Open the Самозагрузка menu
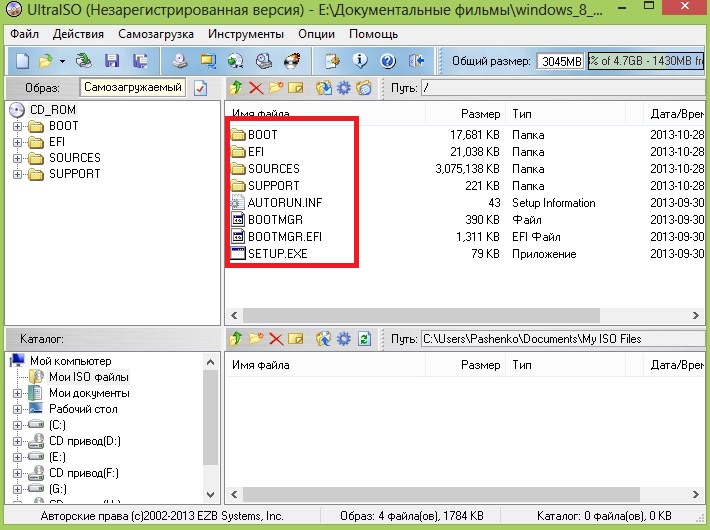This screenshot has height=530, width=710. point(154,34)
